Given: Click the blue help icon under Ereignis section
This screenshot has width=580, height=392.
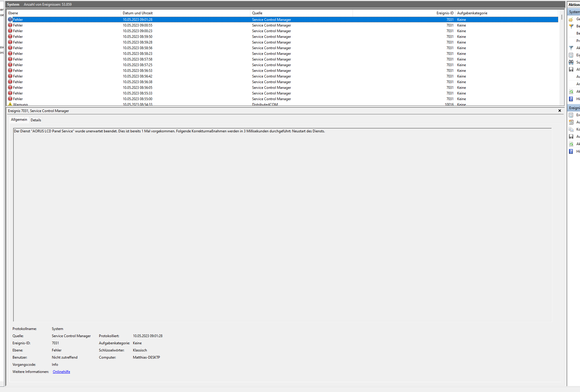Looking at the screenshot, I should 571,151.
